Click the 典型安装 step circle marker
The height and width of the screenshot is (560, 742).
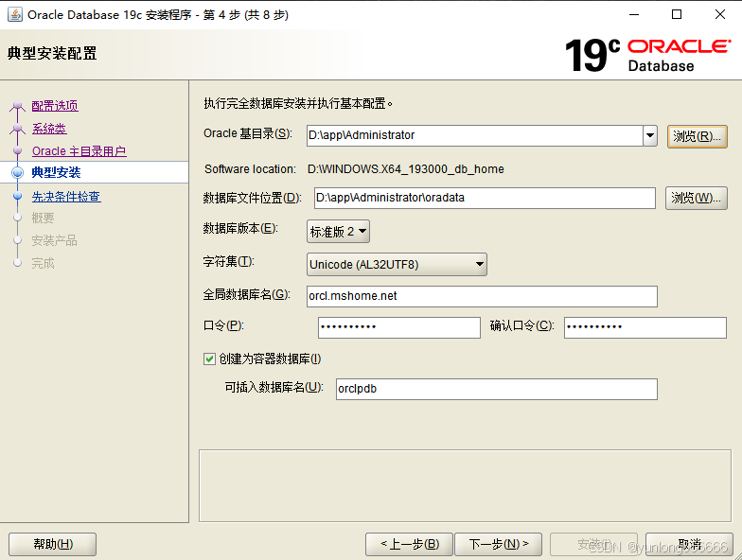pos(17,172)
